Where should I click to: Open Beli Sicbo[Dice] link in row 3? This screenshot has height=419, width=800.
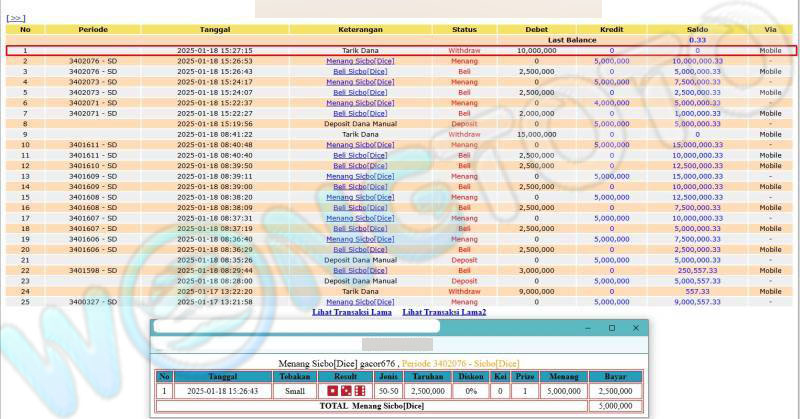click(360, 72)
